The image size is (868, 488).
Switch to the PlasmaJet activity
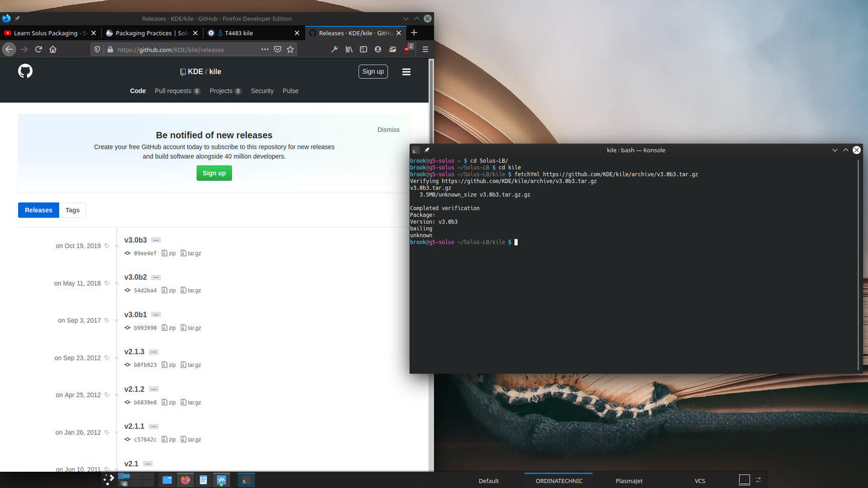pyautogui.click(x=629, y=481)
